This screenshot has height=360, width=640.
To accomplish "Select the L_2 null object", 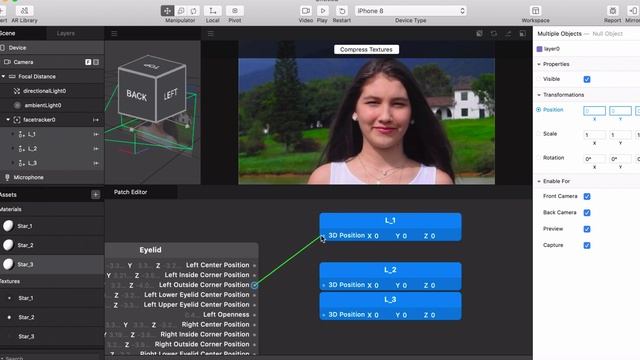I will pyautogui.click(x=52, y=149).
